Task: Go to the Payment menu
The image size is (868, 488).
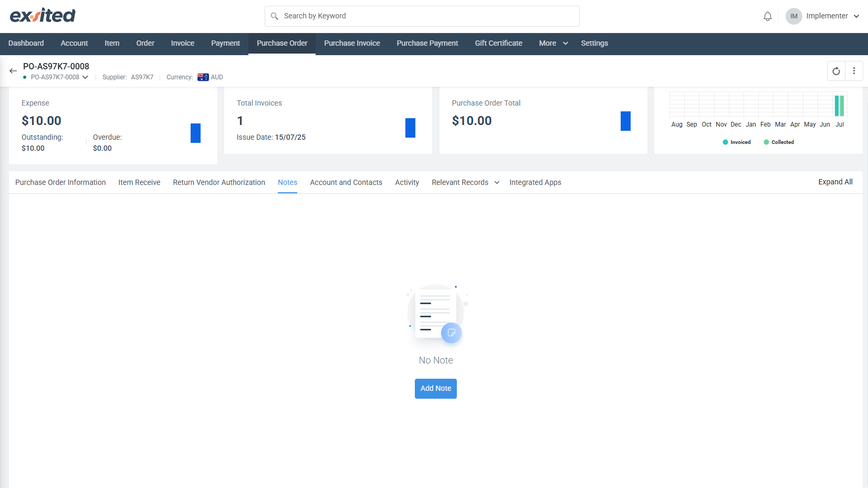Action: pos(225,44)
